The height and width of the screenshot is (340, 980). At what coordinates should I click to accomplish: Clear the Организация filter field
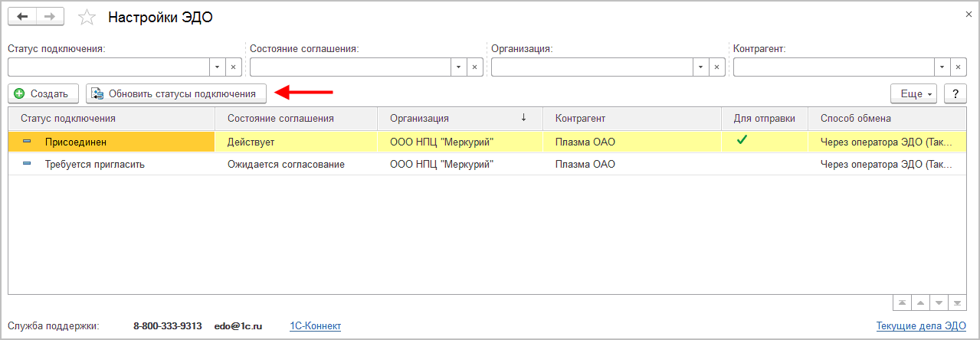(x=716, y=67)
